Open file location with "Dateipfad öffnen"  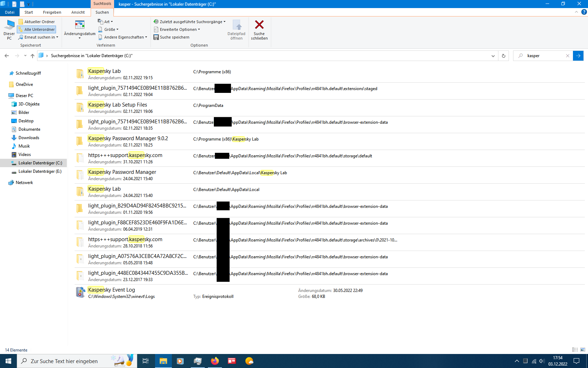point(237,30)
